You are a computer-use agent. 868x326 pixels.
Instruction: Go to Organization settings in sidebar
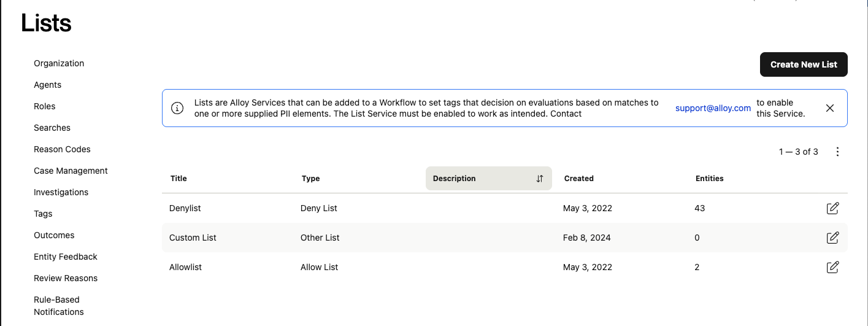pyautogui.click(x=59, y=63)
